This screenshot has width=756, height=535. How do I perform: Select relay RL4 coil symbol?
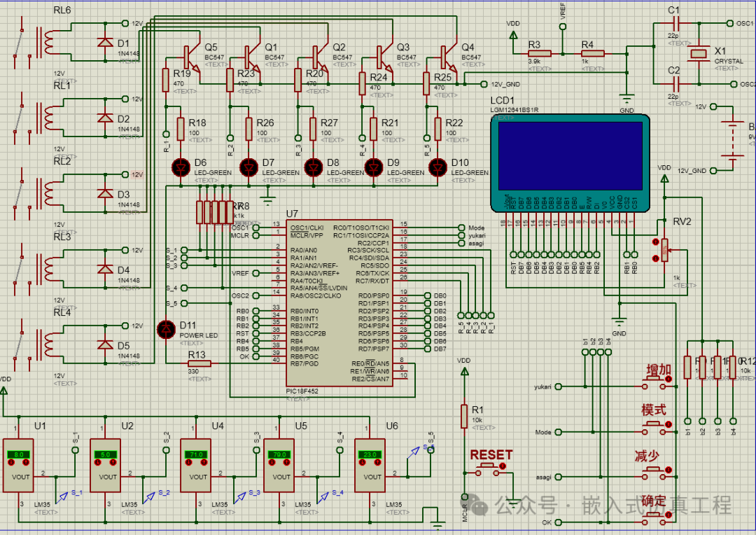click(x=48, y=345)
